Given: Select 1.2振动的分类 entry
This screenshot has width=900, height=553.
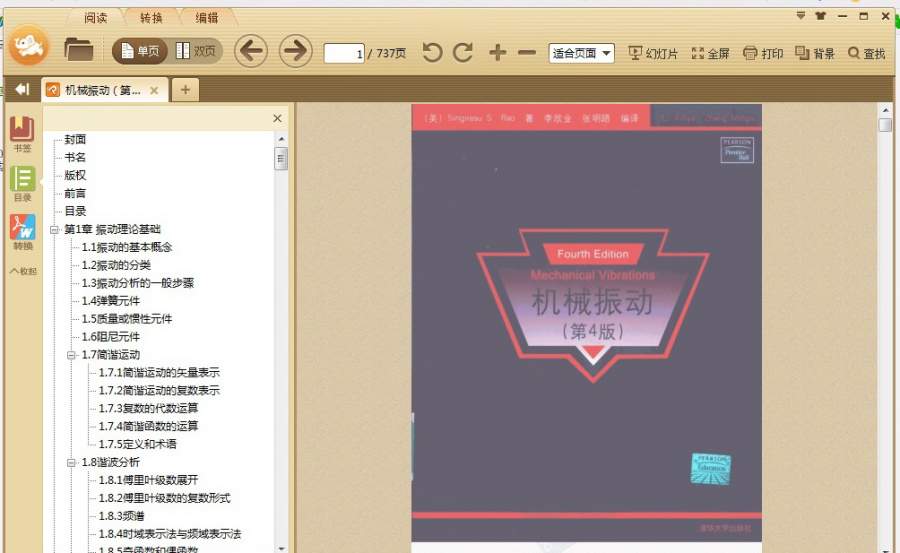Looking at the screenshot, I should [116, 265].
